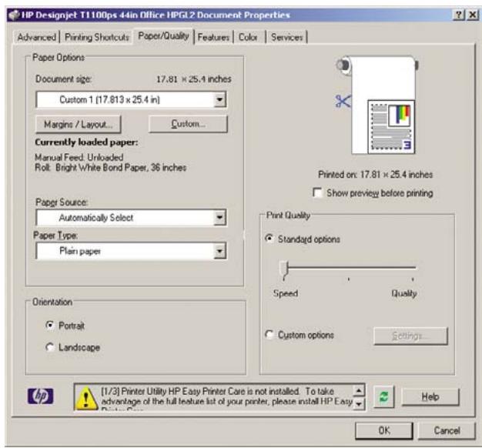Click the HP logo icon
The width and height of the screenshot is (482, 448).
tap(41, 396)
